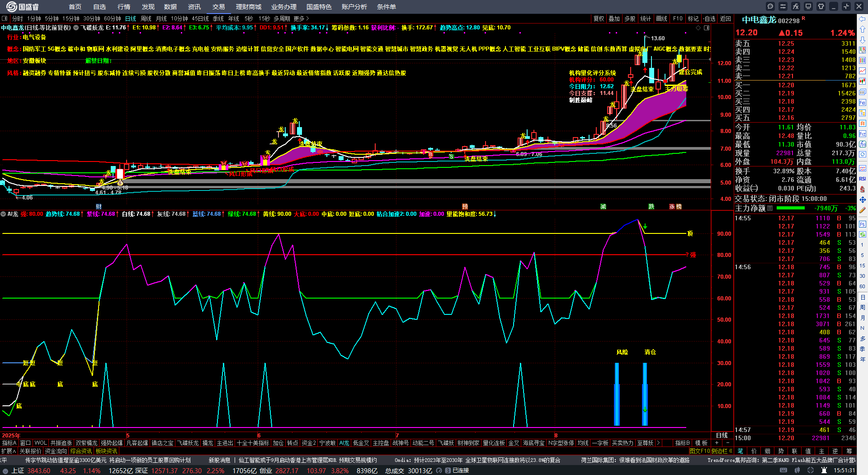Select the 月 monthly period in sidebar
This screenshot has width=868, height=475.
click(x=863, y=318)
